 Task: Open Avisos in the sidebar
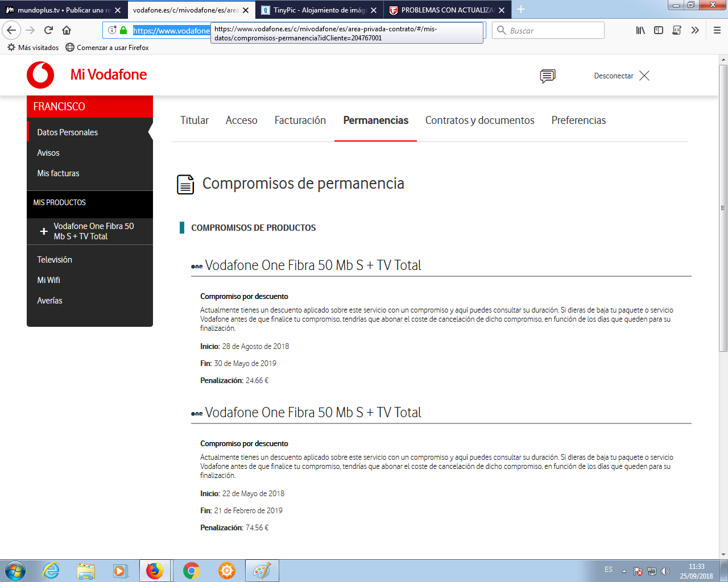tap(48, 153)
